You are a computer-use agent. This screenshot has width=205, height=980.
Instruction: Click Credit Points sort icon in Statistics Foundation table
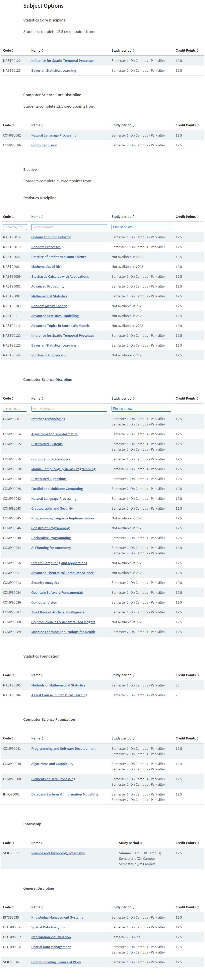[x=198, y=675]
